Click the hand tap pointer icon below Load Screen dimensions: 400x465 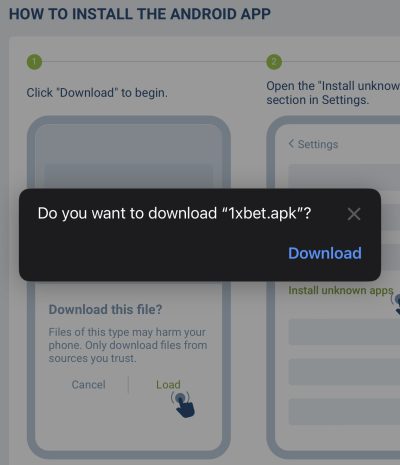pos(183,404)
